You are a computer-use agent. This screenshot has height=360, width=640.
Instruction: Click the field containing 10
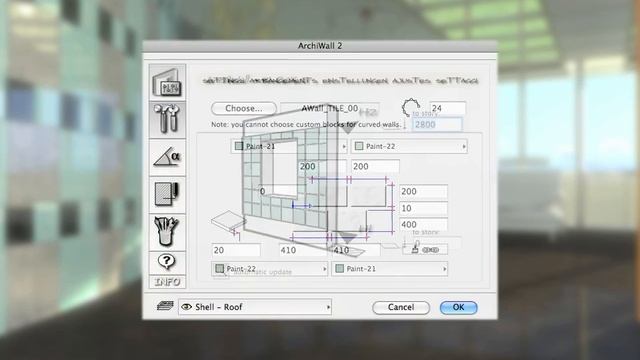(423, 208)
